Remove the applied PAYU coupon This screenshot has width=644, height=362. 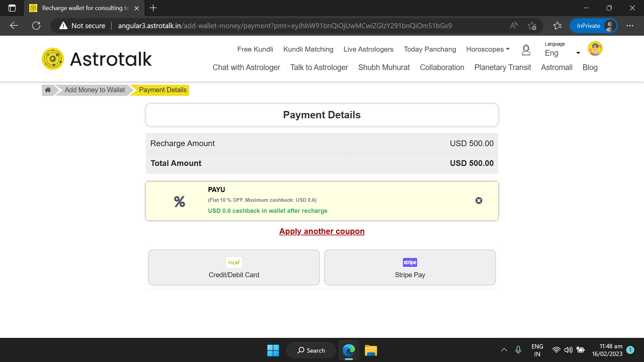[479, 200]
